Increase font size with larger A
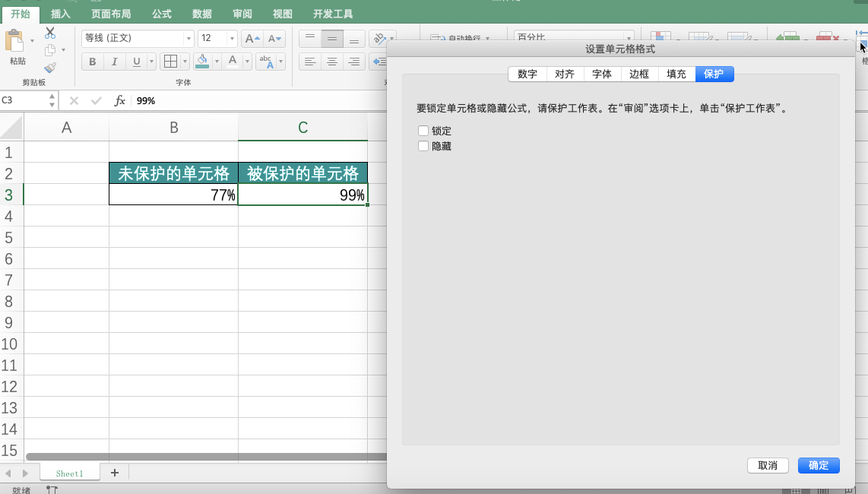 click(252, 38)
